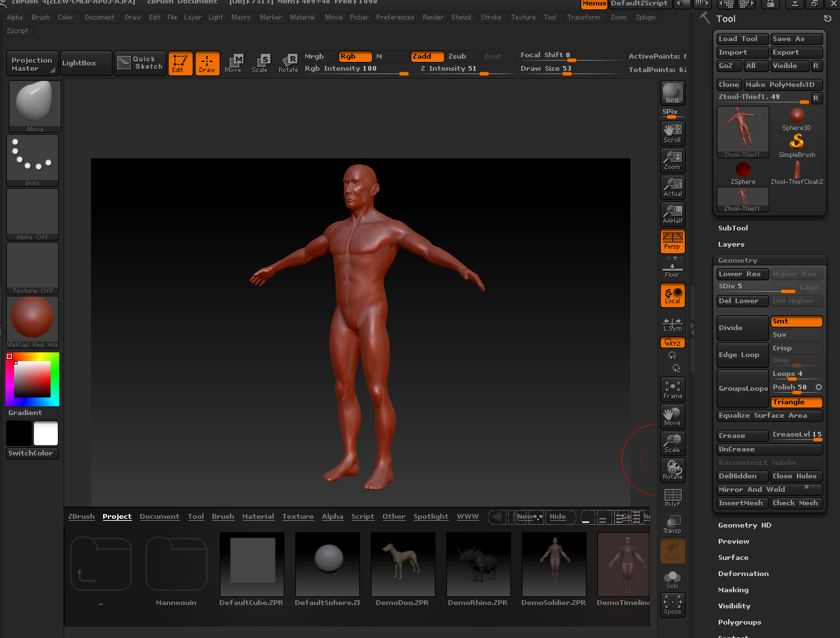Select the Sphere3D tool

pyautogui.click(x=797, y=119)
